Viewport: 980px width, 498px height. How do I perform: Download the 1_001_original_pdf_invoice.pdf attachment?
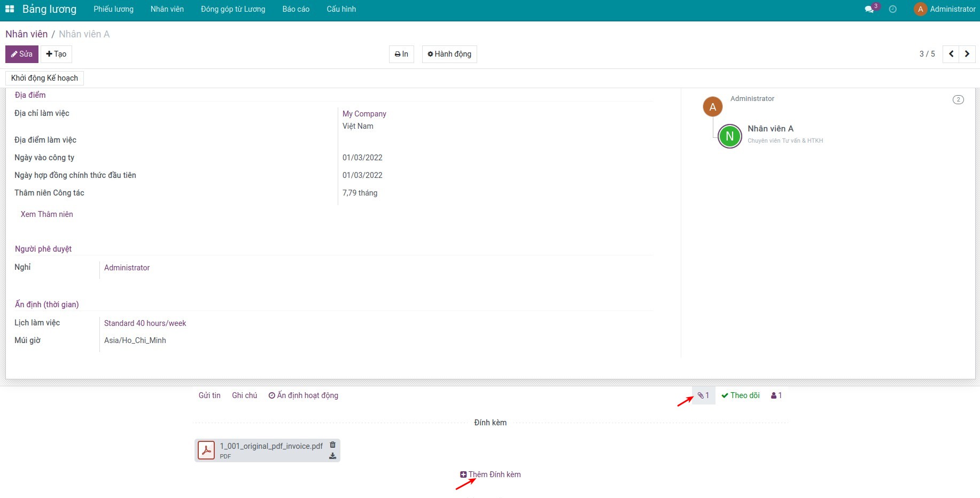coord(332,456)
